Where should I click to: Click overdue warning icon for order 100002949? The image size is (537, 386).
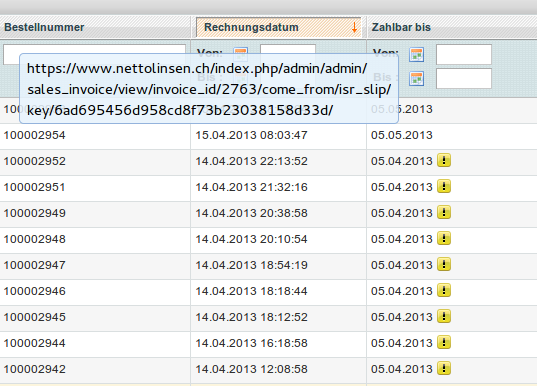point(444,213)
